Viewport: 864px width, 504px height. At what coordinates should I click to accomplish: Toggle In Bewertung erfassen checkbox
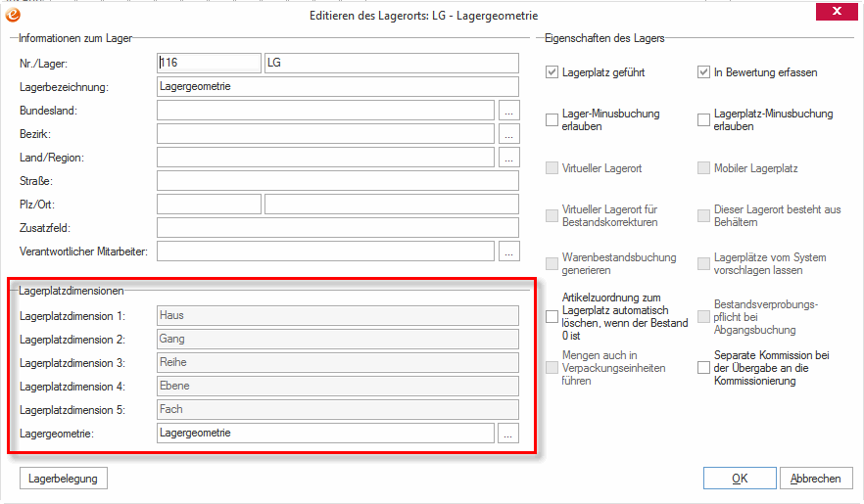(703, 72)
